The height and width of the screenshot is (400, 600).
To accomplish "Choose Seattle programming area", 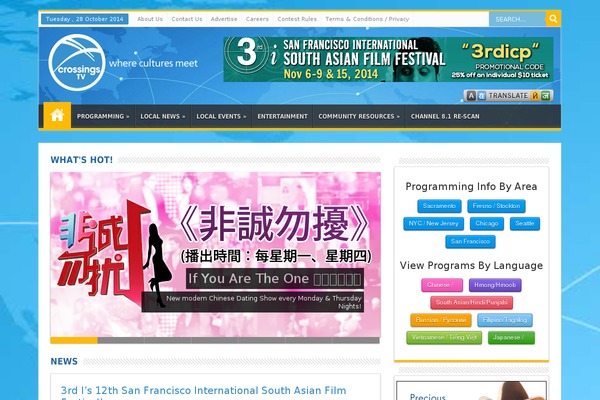I will tap(525, 224).
